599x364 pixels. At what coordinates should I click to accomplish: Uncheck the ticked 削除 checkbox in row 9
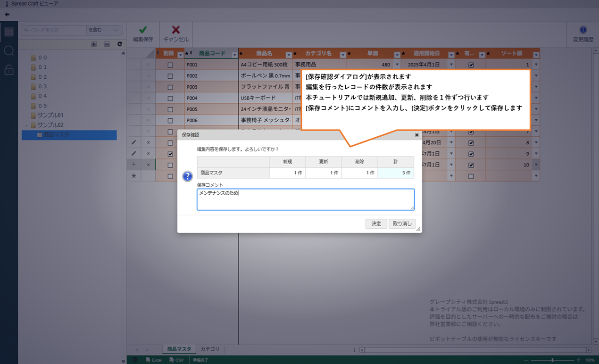(x=170, y=154)
